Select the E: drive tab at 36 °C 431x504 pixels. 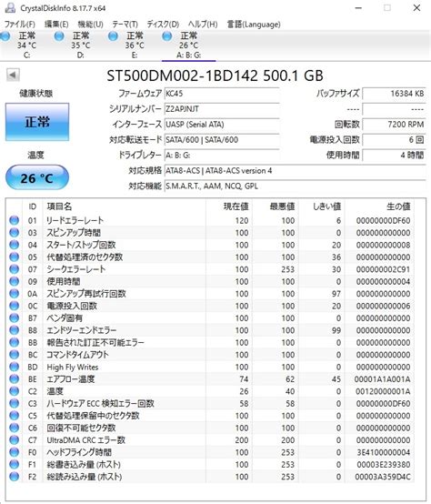(x=135, y=45)
